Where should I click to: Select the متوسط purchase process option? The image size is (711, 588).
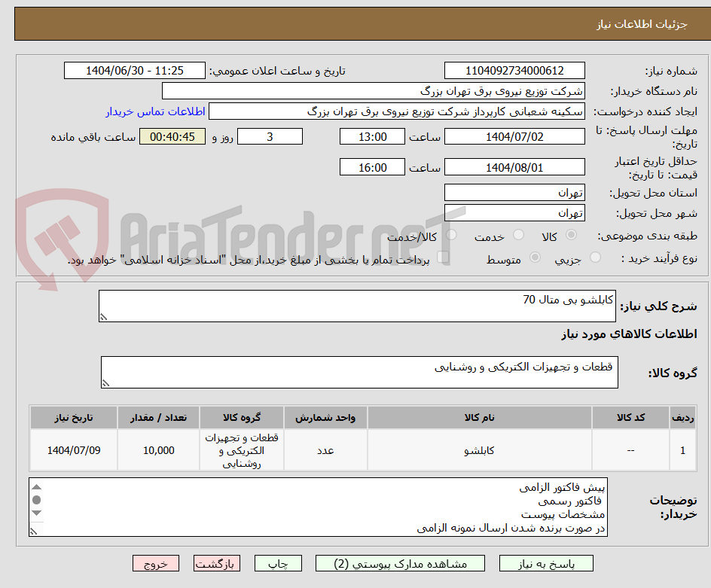click(x=536, y=256)
